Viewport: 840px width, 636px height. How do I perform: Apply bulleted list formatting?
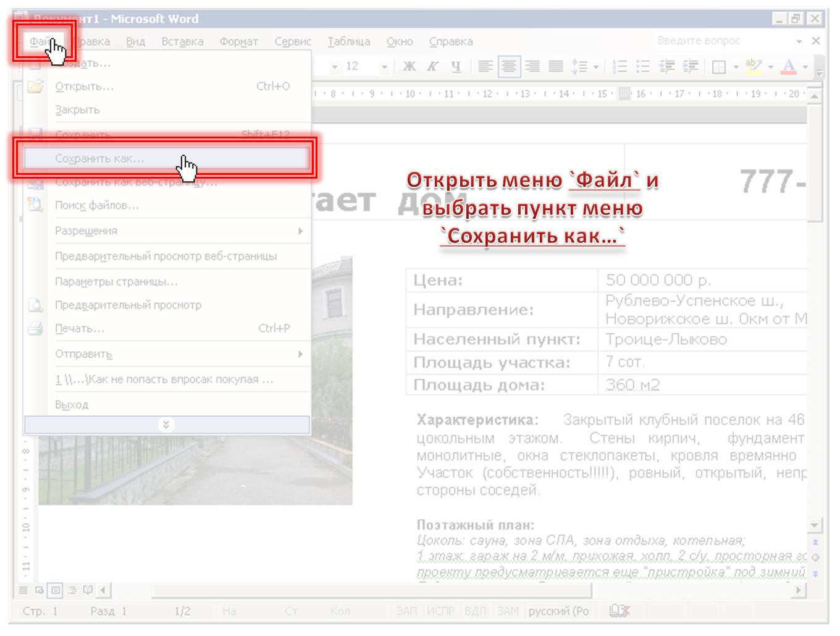[643, 66]
